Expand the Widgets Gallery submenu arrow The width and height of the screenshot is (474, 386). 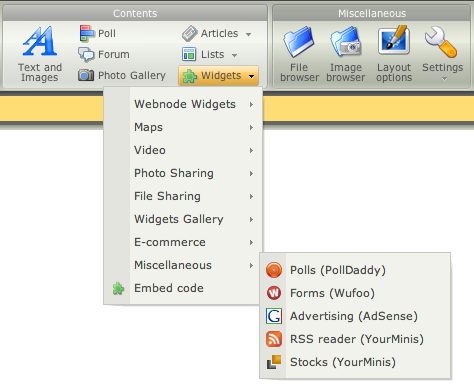coord(251,219)
